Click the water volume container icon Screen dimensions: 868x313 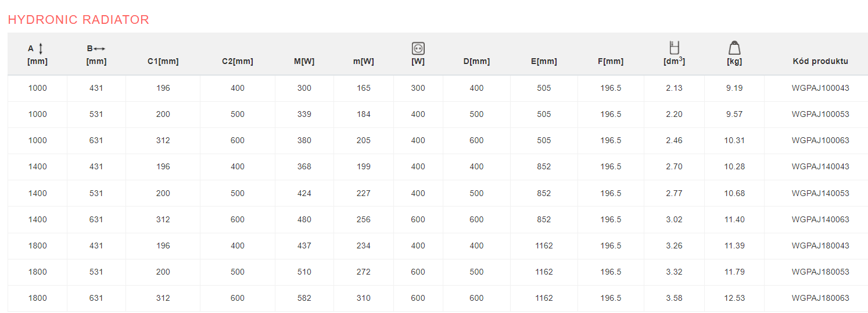tap(675, 48)
